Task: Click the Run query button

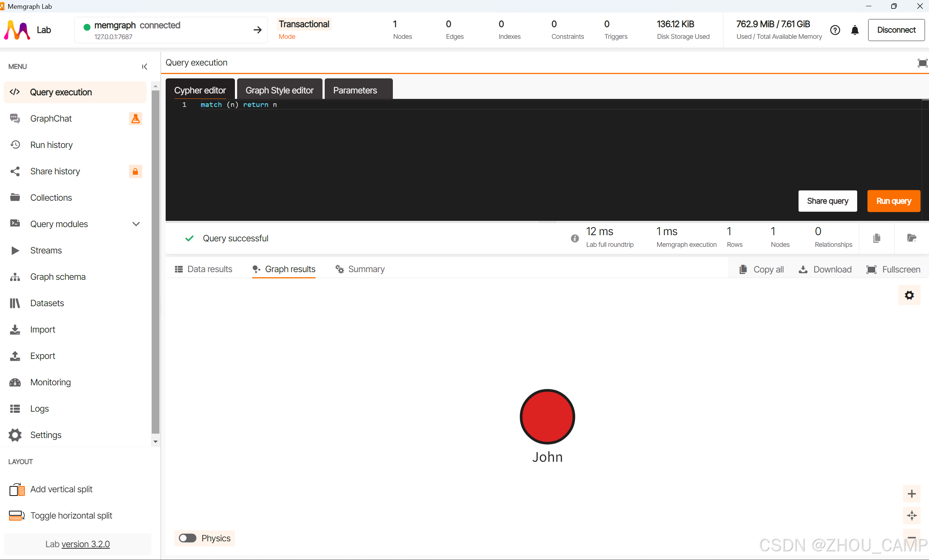Action: pos(893,201)
